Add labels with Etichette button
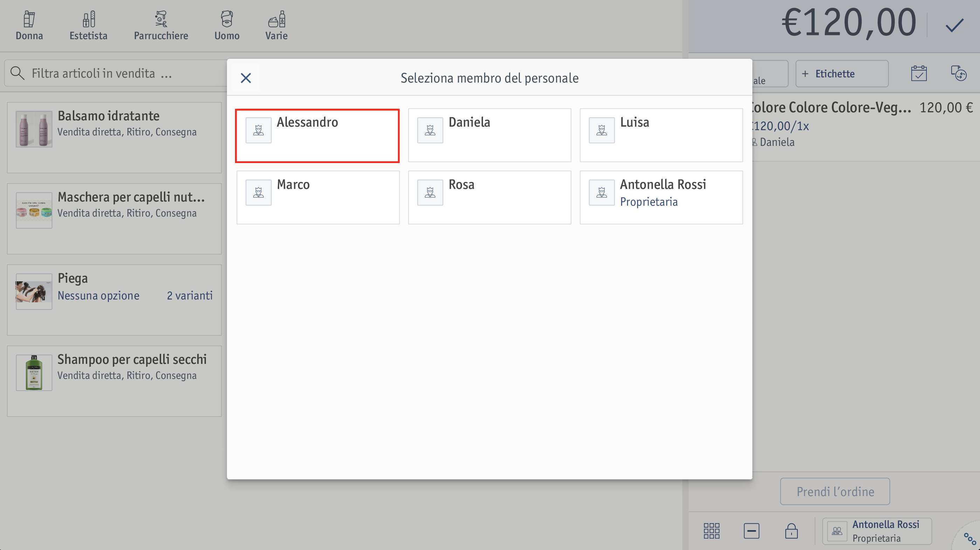 (842, 74)
